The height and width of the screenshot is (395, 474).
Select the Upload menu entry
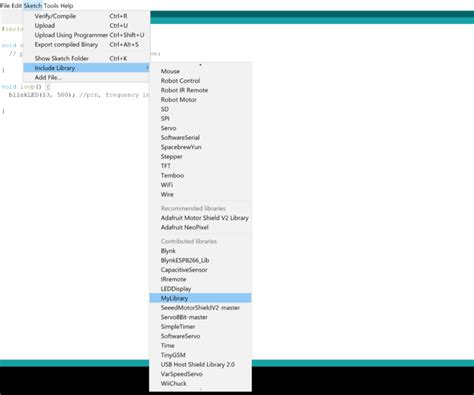[x=87, y=26]
